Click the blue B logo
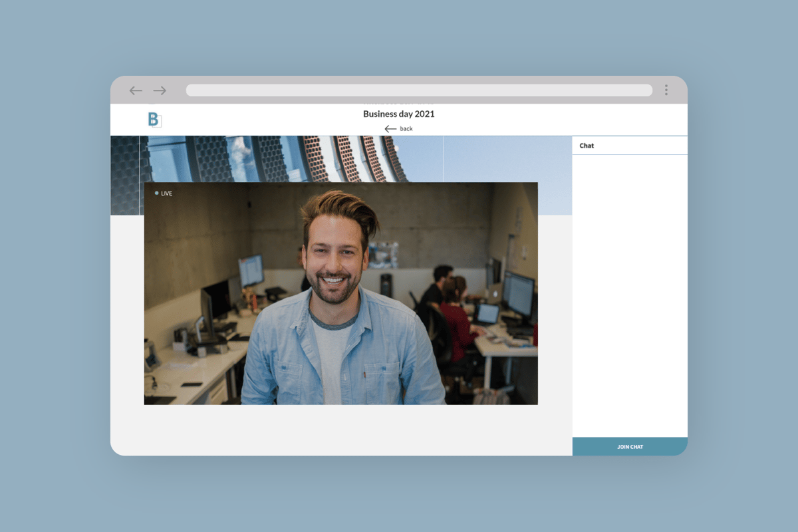This screenshot has width=798, height=532. tap(154, 120)
